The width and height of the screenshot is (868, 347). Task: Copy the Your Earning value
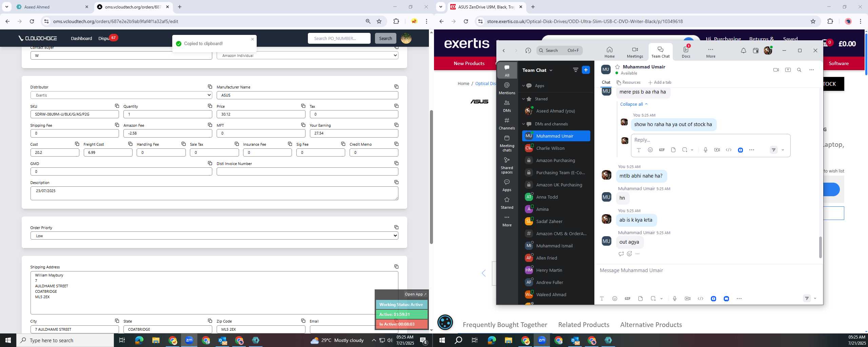pos(396,125)
